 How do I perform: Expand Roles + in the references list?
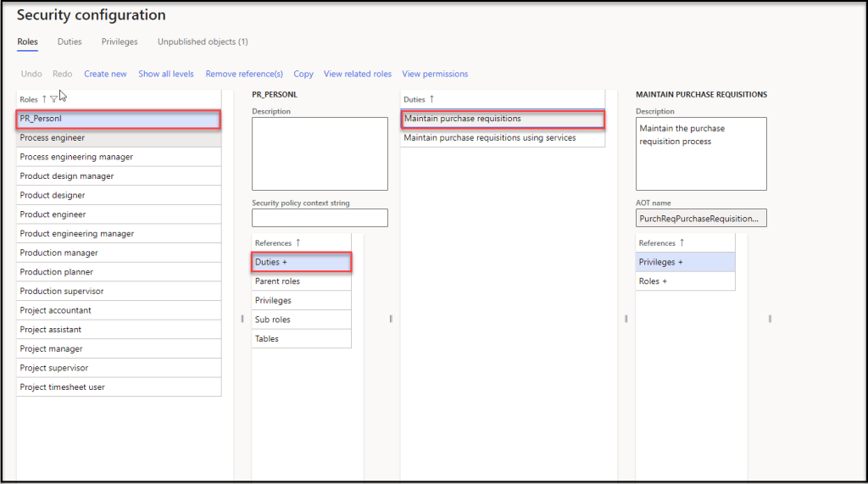[685, 281]
